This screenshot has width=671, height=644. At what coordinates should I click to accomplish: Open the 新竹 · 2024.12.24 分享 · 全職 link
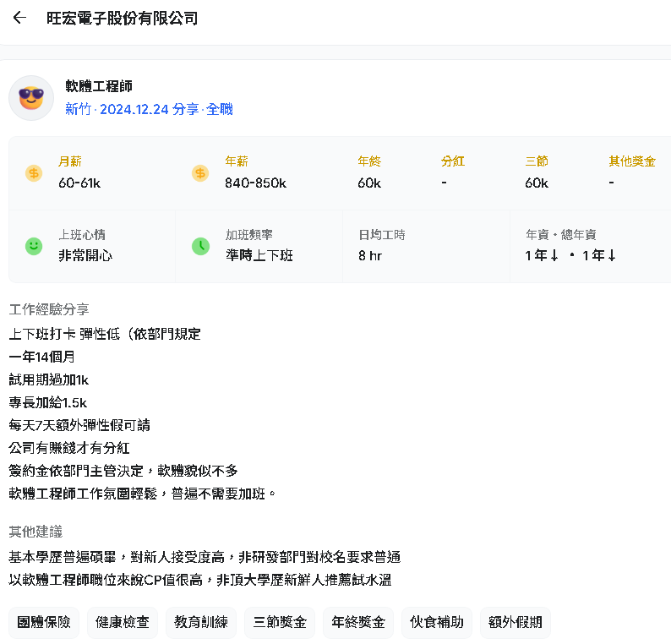149,109
